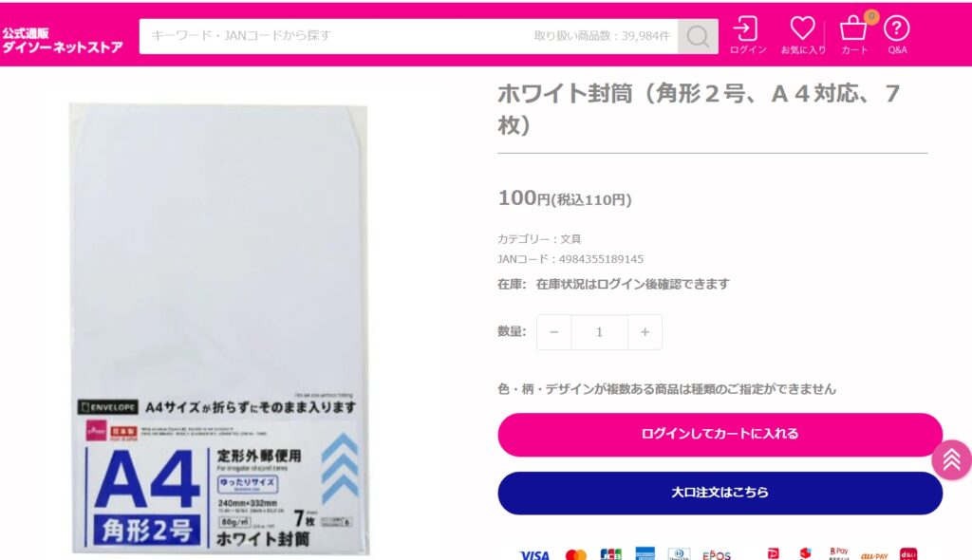The image size is (972, 560).
Task: Click the scroll-to-top chevrons button
Action: tap(951, 460)
